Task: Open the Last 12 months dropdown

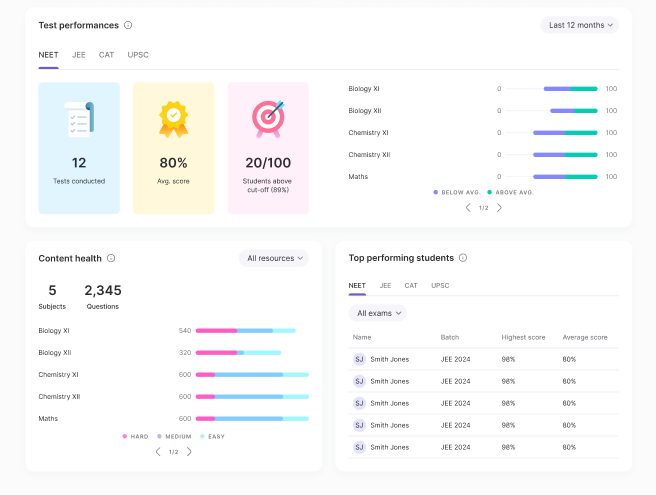Action: pyautogui.click(x=579, y=25)
